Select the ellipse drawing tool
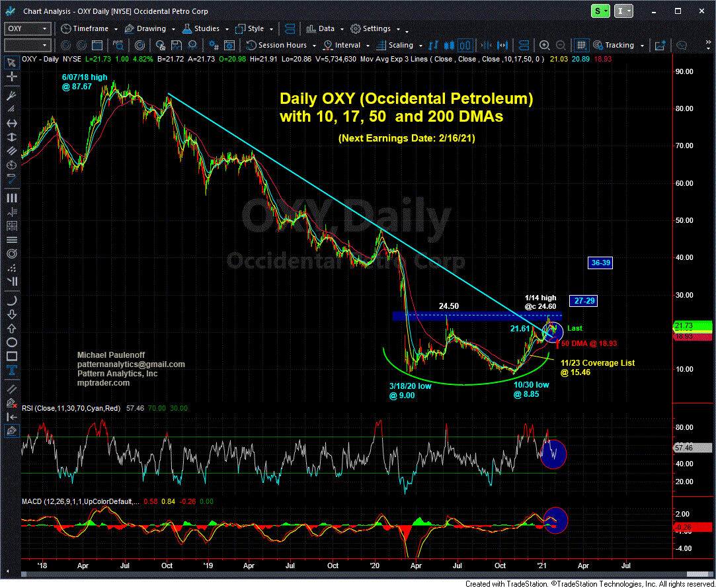Image resolution: width=716 pixels, height=588 pixels. pyautogui.click(x=12, y=342)
